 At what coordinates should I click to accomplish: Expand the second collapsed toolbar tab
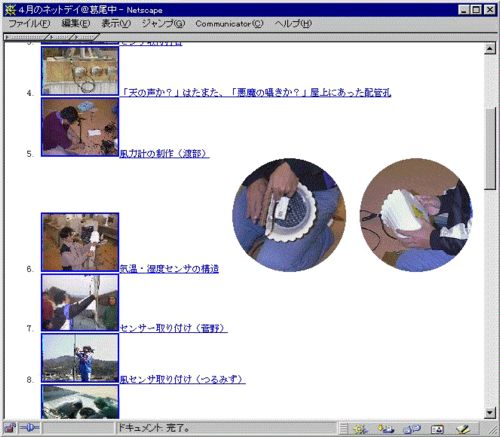(61, 37)
